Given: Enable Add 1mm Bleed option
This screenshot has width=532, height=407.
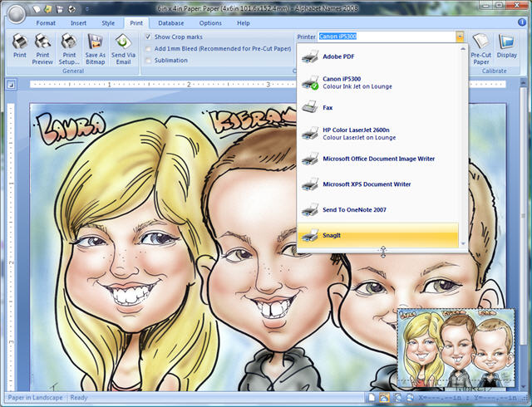Looking at the screenshot, I should (148, 49).
